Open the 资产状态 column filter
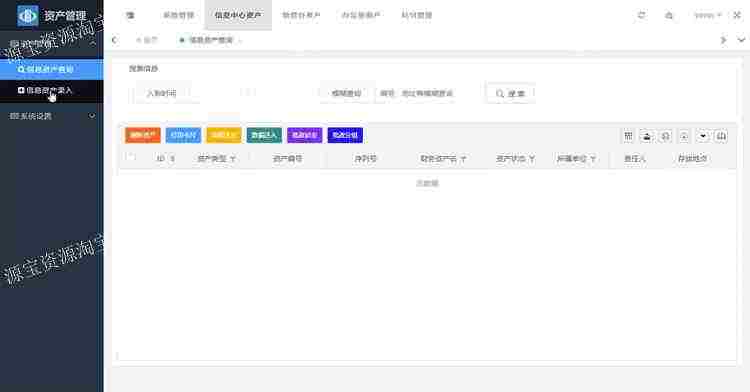 531,159
